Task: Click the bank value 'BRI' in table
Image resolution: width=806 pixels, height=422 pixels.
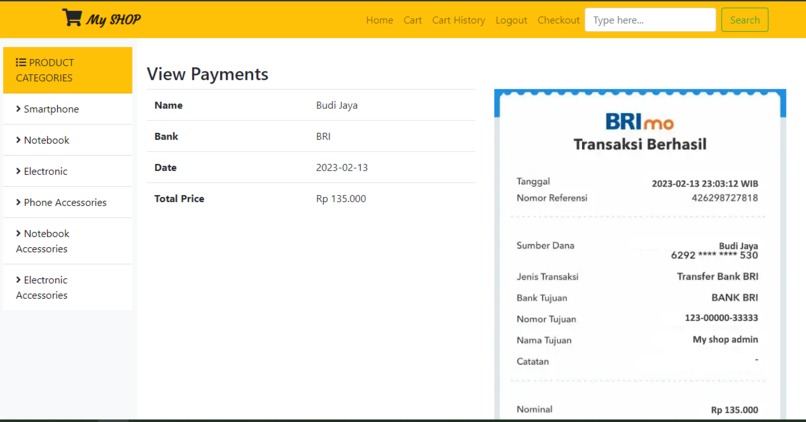Action: pyautogui.click(x=323, y=136)
